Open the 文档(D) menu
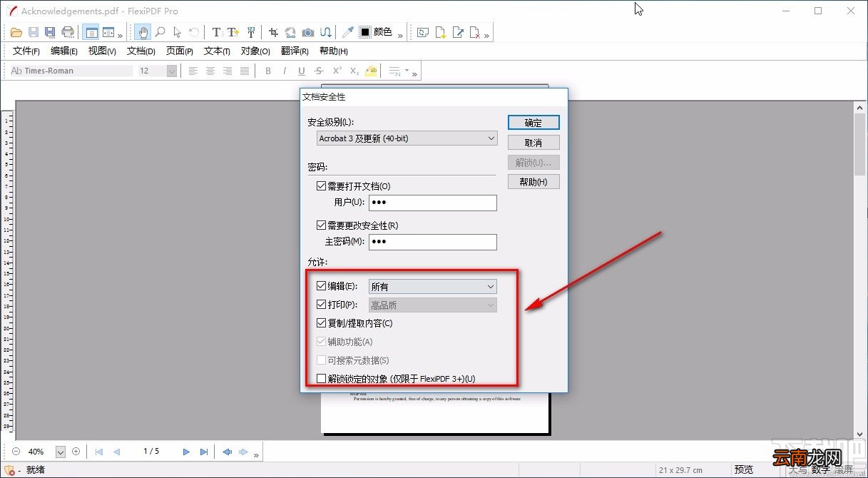The height and width of the screenshot is (478, 868). (x=141, y=51)
